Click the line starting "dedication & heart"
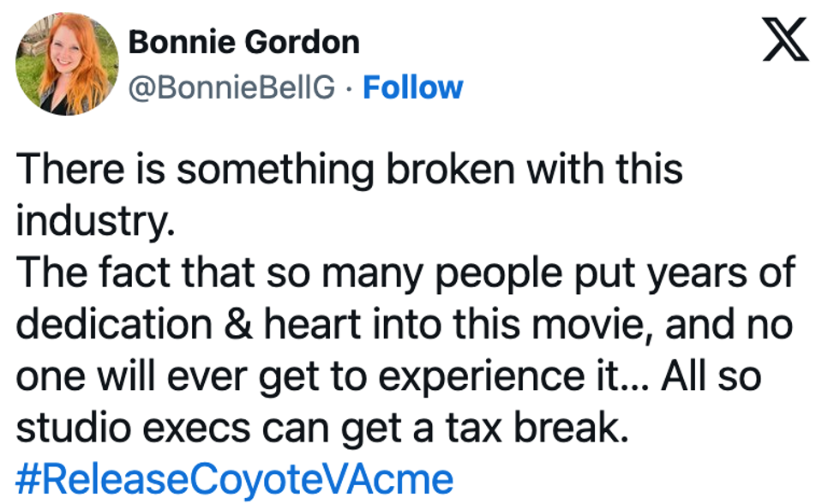Viewport: 840px width, 504px height. (405, 326)
